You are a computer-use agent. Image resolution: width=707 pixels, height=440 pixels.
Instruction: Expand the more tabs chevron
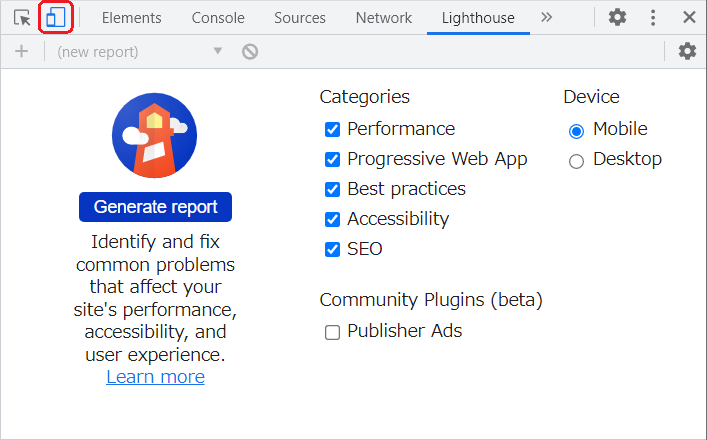pyautogui.click(x=546, y=18)
